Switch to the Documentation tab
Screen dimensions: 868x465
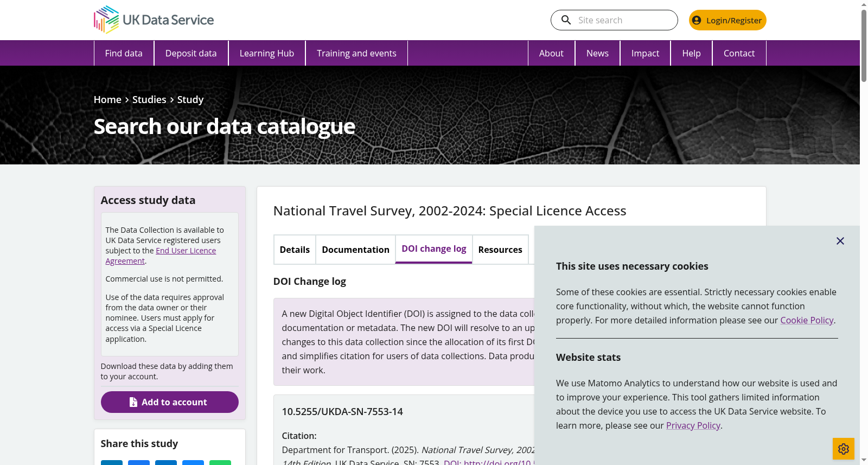[x=355, y=250]
